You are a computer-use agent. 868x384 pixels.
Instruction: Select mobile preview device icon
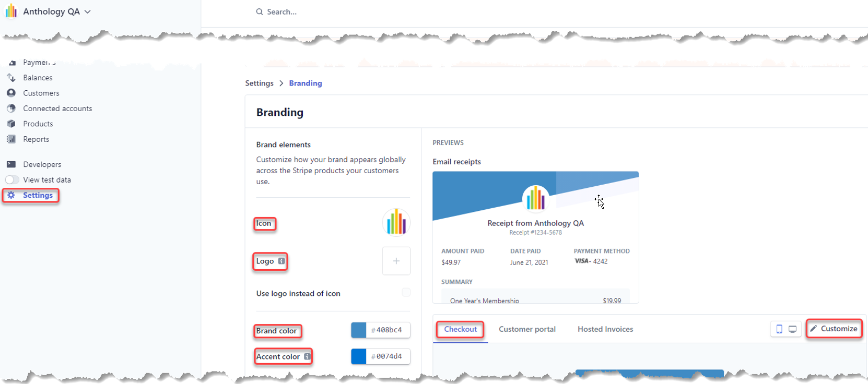[x=779, y=329]
